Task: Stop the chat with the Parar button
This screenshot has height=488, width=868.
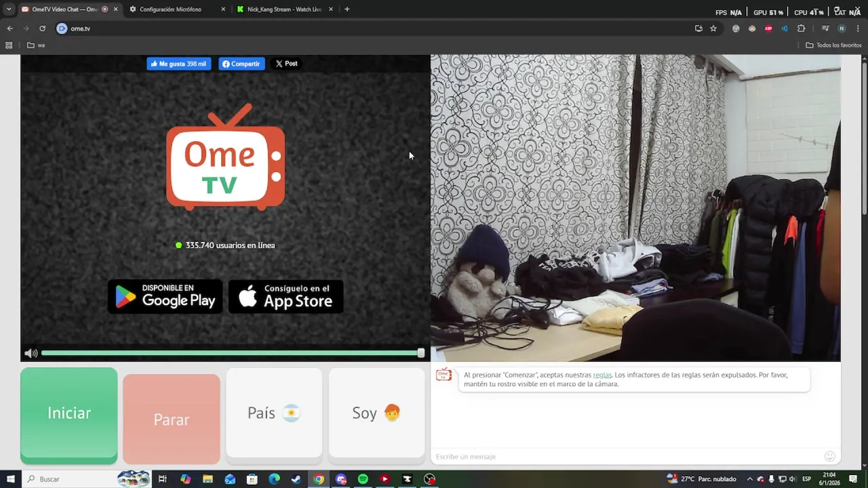Action: tap(172, 419)
